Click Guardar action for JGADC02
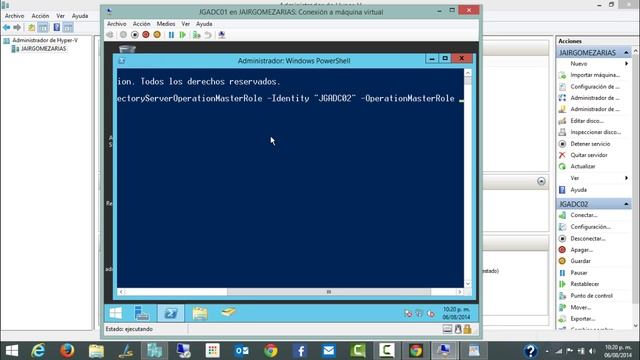Image resolution: width=640 pixels, height=360 pixels. [580, 261]
